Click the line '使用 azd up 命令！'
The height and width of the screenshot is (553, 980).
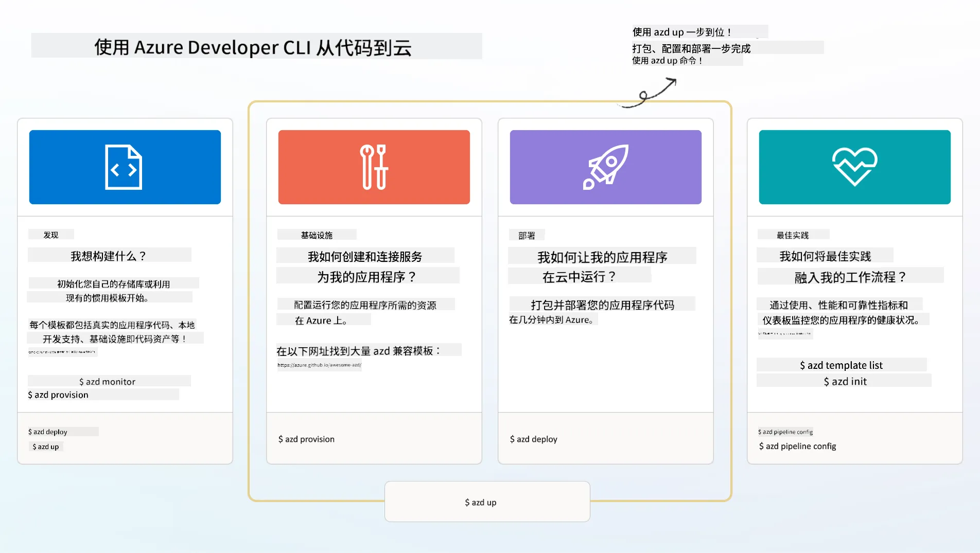[668, 61]
